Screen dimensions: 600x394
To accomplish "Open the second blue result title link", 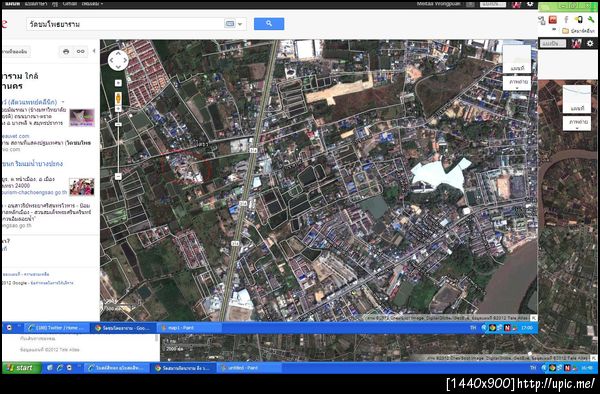I will tap(32, 164).
